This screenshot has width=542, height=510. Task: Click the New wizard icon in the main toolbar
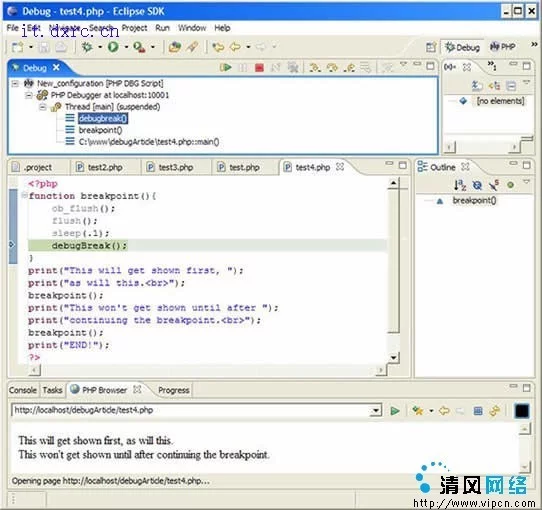17,47
